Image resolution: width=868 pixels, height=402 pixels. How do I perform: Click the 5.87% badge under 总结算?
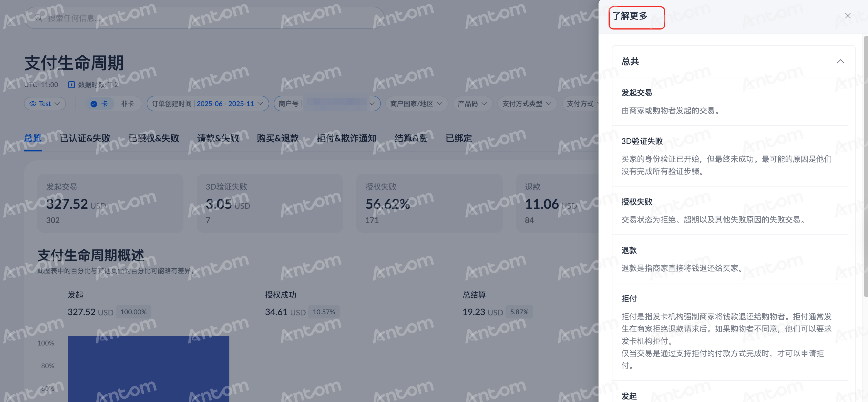click(x=519, y=312)
